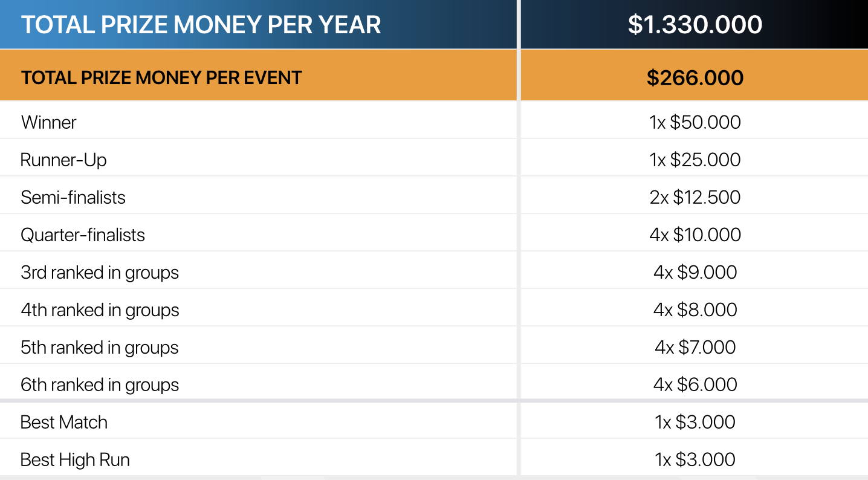The width and height of the screenshot is (868, 480).
Task: Select the 4x $6.000 prize value
Action: [x=695, y=384]
